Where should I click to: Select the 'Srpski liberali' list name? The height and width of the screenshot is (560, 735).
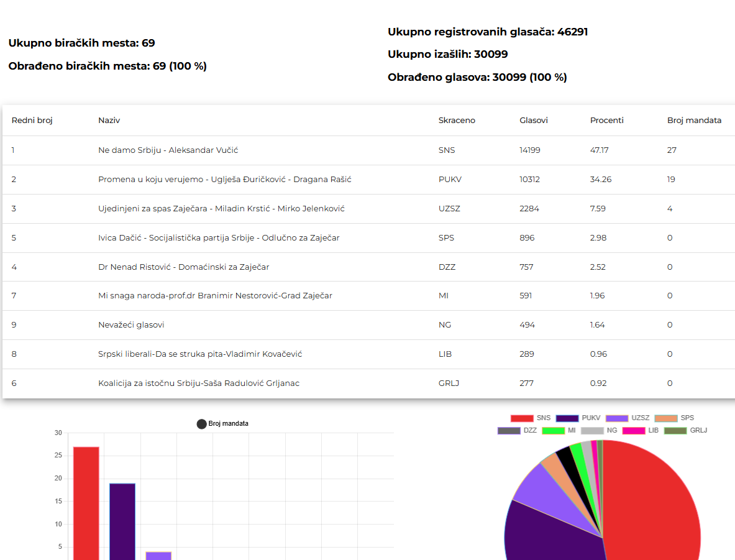pos(200,354)
